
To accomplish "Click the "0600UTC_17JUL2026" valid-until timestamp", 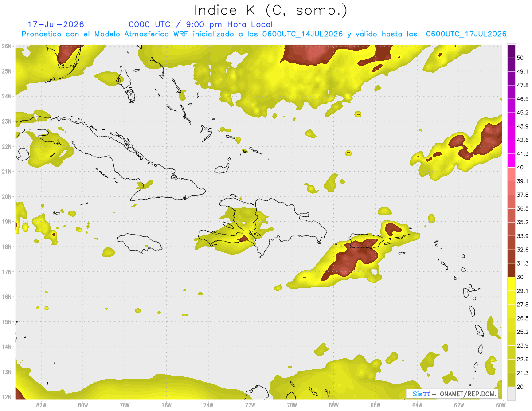I will (x=466, y=34).
